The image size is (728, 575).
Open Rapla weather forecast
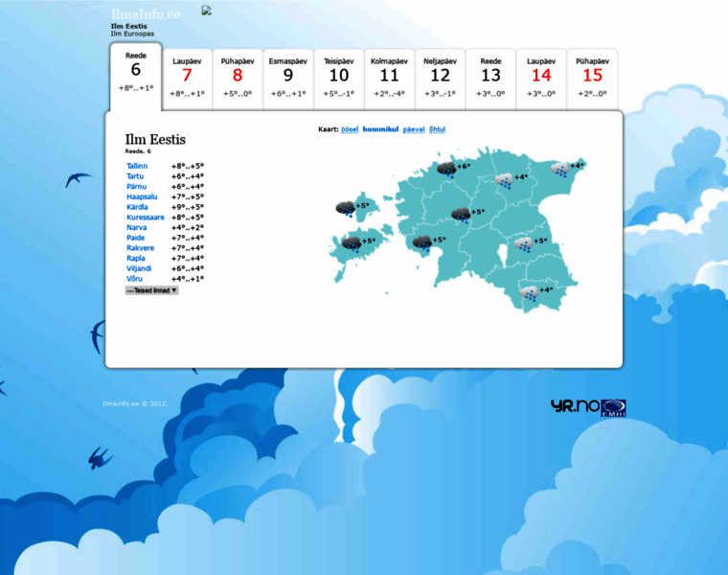[136, 258]
